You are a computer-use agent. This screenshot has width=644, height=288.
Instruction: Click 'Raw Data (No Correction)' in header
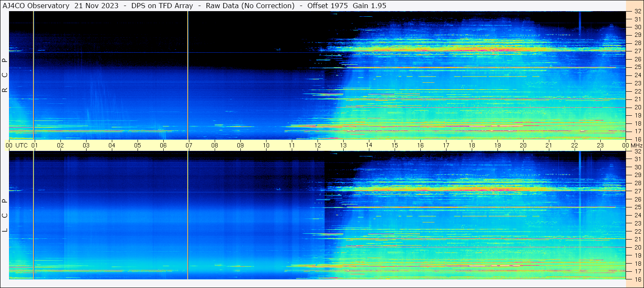250,6
